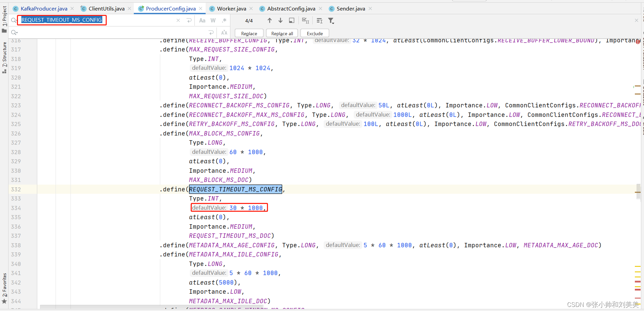The height and width of the screenshot is (311, 644).
Task: Click highlighted REQUEST_TIMEOUT_MS_CONFIG in line 332
Action: [235, 189]
